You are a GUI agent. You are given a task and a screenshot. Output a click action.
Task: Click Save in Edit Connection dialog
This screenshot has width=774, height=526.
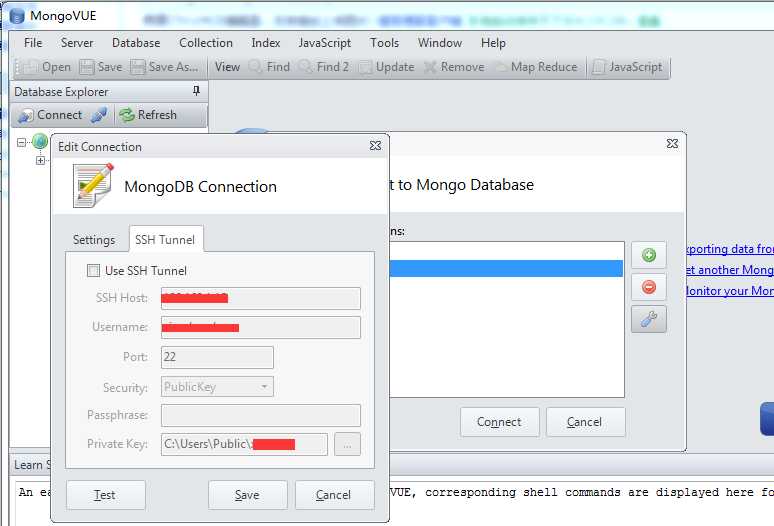(247, 495)
